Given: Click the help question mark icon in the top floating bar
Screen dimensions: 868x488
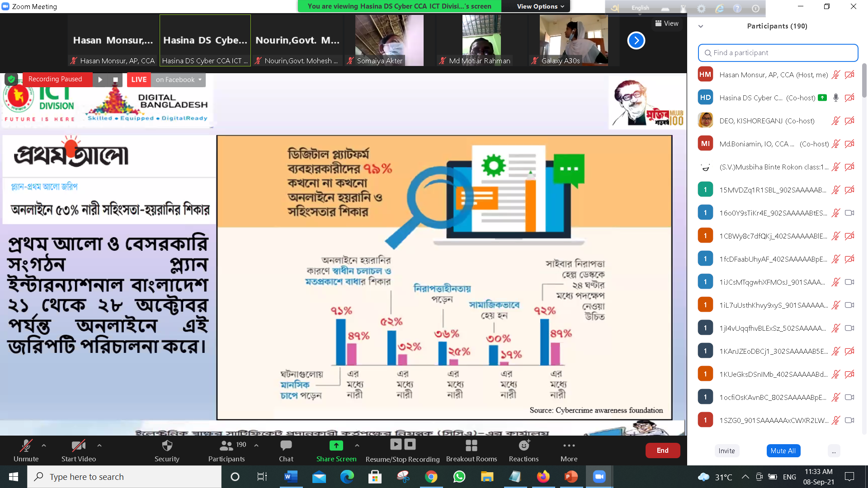Looking at the screenshot, I should click(737, 9).
